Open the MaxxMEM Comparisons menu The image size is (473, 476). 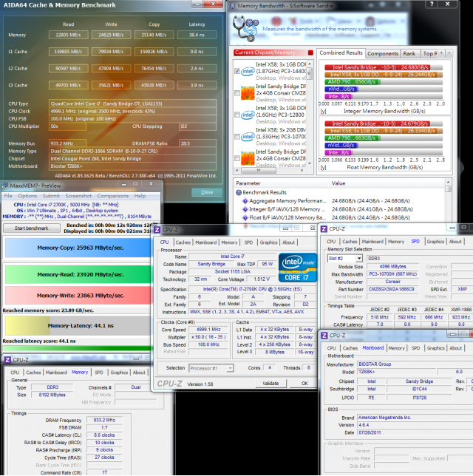(x=112, y=196)
